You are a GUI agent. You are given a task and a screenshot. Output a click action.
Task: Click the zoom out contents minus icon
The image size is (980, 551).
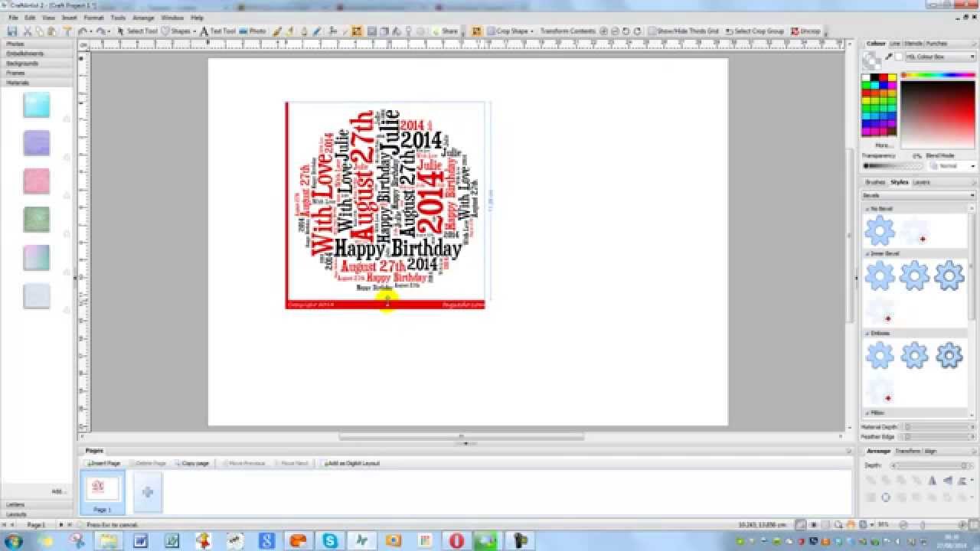click(615, 31)
